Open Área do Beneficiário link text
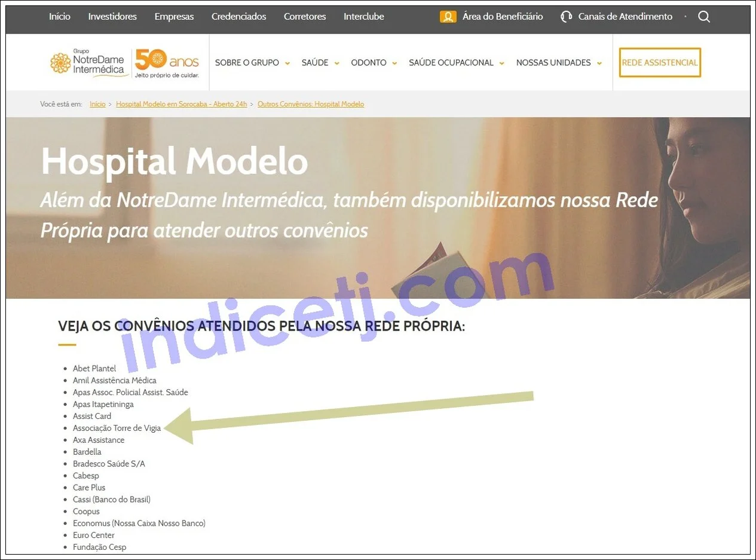The height and width of the screenshot is (560, 756). 503,17
